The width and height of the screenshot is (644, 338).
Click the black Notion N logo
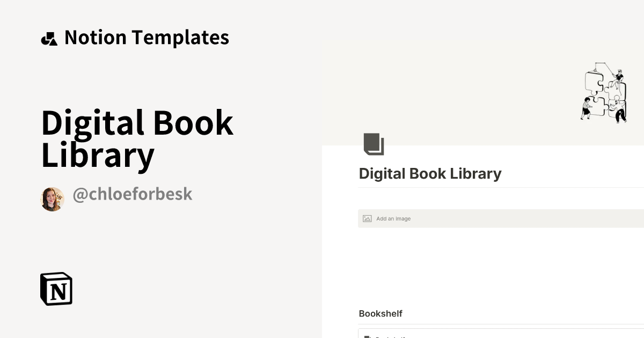(x=56, y=289)
